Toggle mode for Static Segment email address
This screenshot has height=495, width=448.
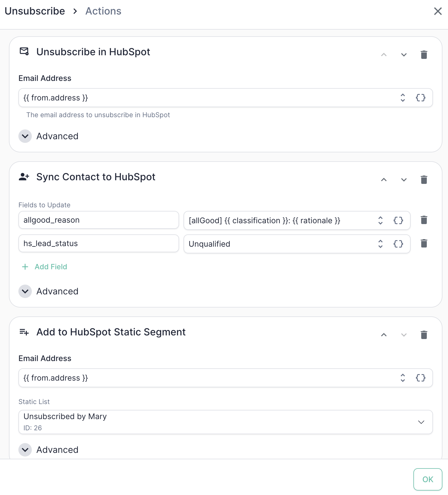point(403,378)
